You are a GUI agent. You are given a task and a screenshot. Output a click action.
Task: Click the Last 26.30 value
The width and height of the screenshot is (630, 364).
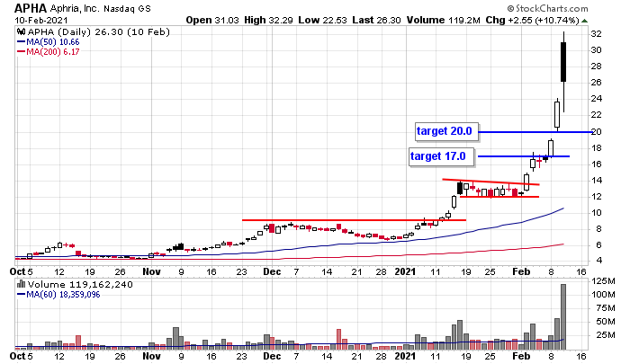coord(376,20)
